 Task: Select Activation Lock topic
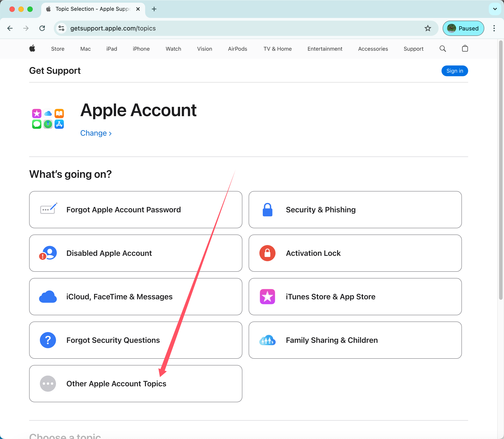[x=355, y=253]
